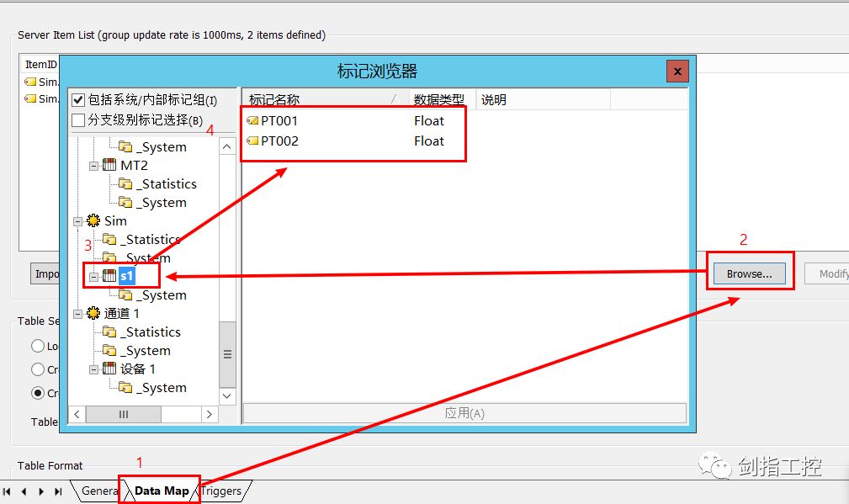849x504 pixels.
Task: Collapse the 通道 1 channel node
Action: coord(78,314)
